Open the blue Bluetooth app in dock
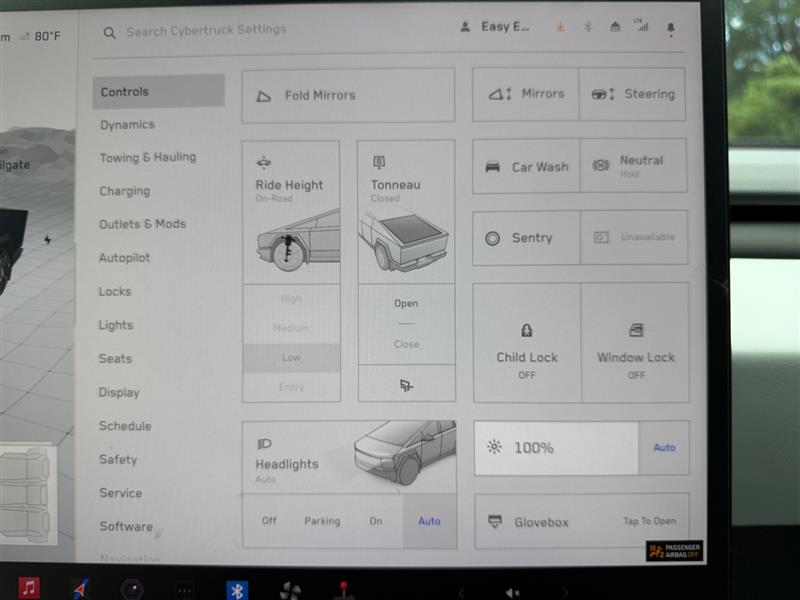This screenshot has height=600, width=800. tap(237, 590)
